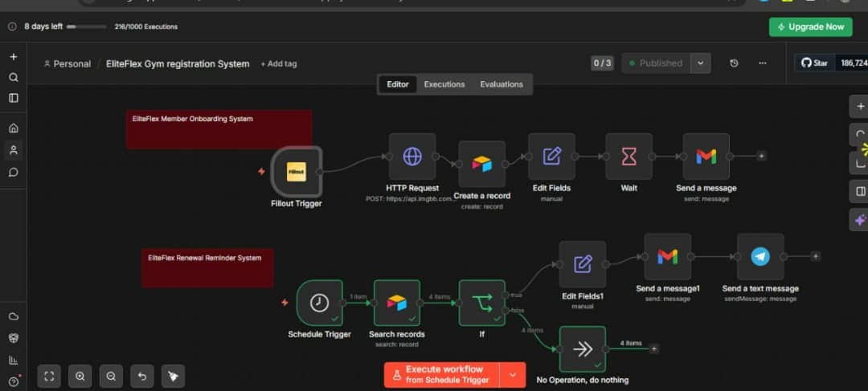Click the Fillout Trigger node
The height and width of the screenshot is (391, 868).
point(296,172)
